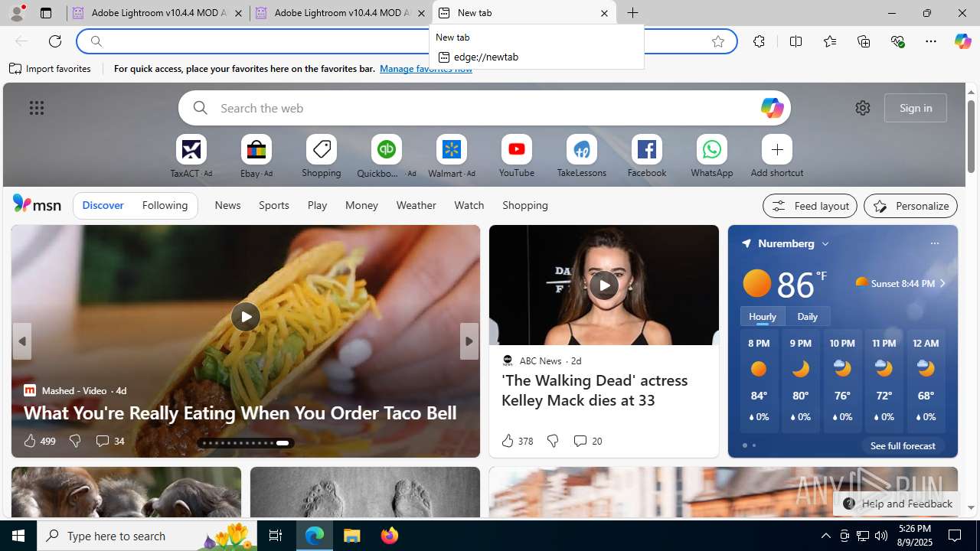This screenshot has height=551, width=980.
Task: Open the Shopping shortcut tile
Action: pos(322,156)
